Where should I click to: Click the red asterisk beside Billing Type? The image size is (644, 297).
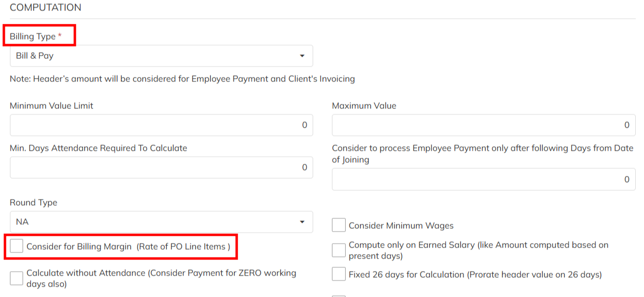(x=60, y=36)
